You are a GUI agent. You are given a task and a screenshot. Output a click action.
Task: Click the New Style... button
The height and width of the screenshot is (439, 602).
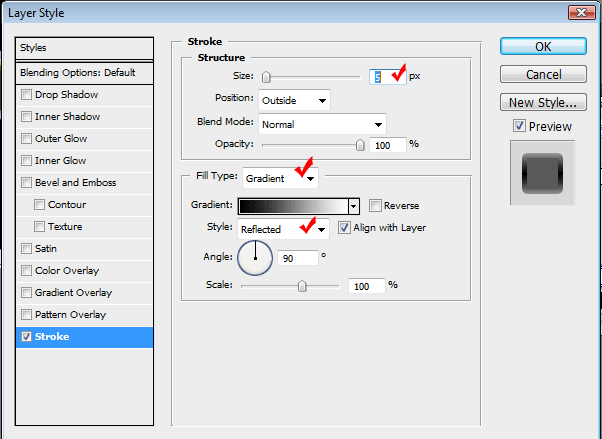(543, 102)
